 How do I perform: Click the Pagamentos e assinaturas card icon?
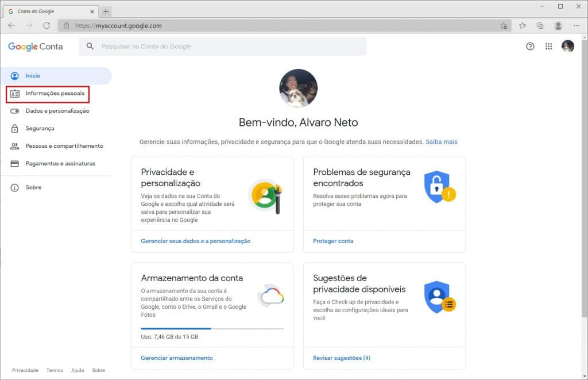tap(14, 164)
